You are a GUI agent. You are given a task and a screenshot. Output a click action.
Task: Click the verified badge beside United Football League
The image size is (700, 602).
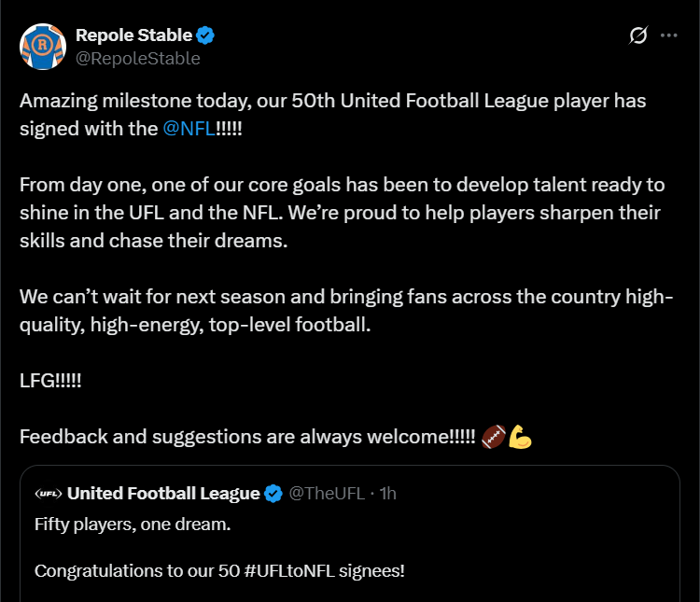point(273,494)
